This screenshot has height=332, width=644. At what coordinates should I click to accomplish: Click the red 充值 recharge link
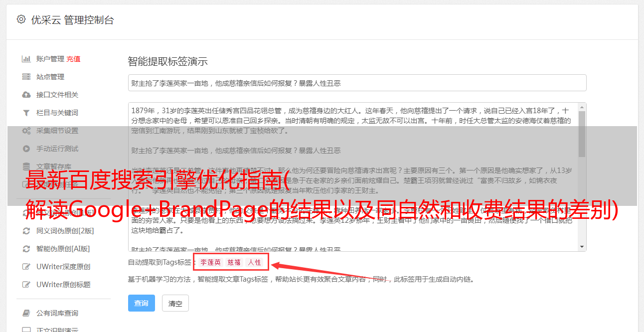(73, 59)
